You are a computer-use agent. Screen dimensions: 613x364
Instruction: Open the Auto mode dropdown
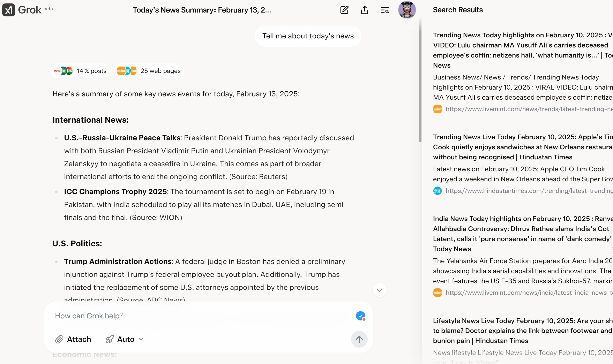[x=124, y=339]
